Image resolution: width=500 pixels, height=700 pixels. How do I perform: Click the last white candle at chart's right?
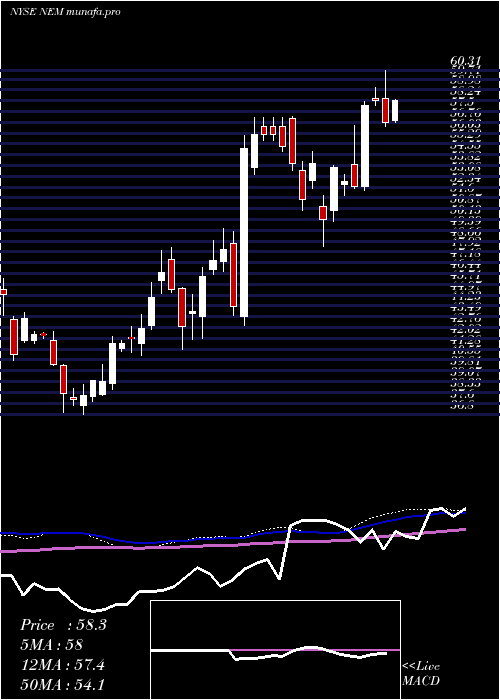tap(395, 111)
